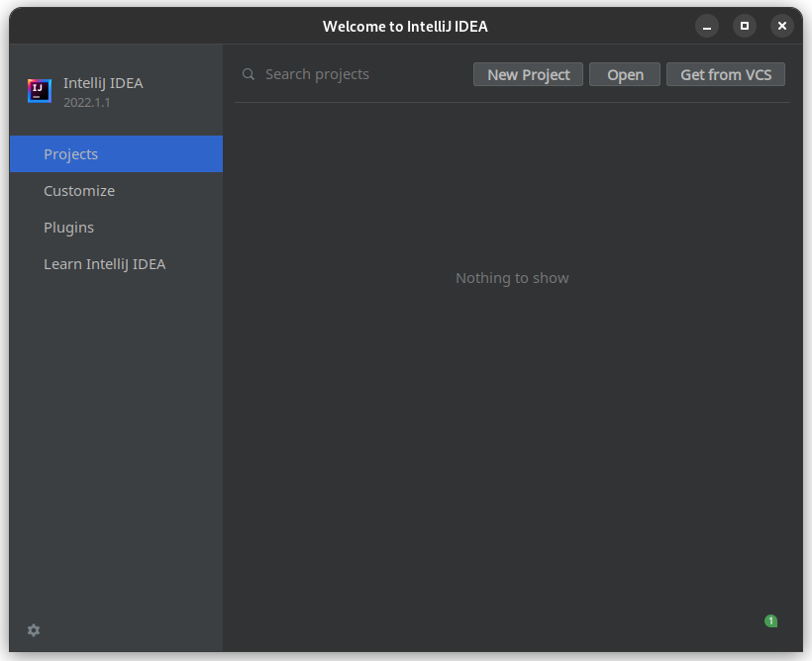Close the Welcome to IntelliJ IDEA window
Image resolution: width=812 pixels, height=661 pixels.
click(x=782, y=27)
